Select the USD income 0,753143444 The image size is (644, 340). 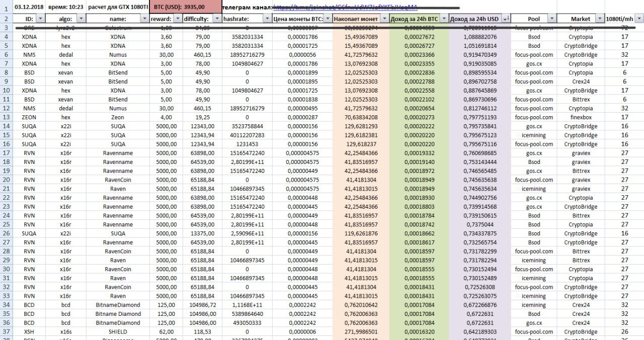click(479, 162)
